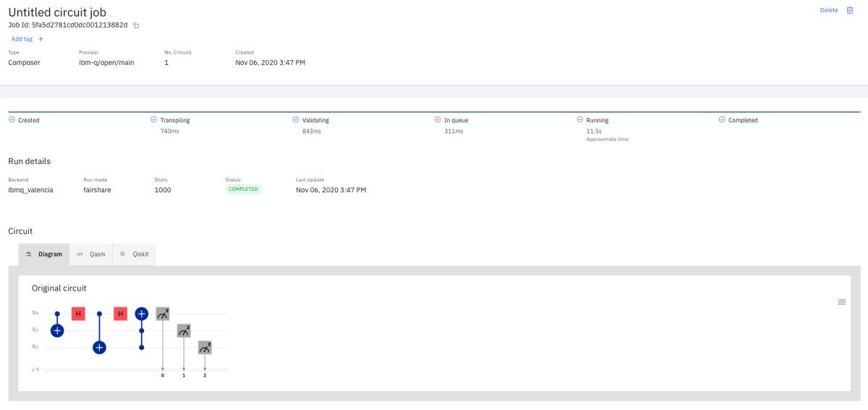
Task: Click the c3 classical register label
Action: coord(35,370)
